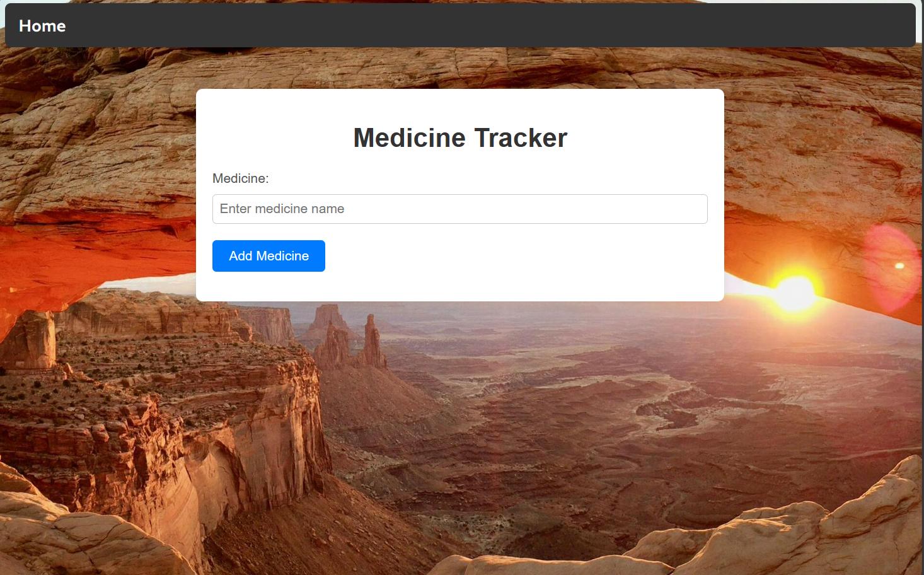924x575 pixels.
Task: Click the glowing red rock under arch
Action: tap(95, 246)
